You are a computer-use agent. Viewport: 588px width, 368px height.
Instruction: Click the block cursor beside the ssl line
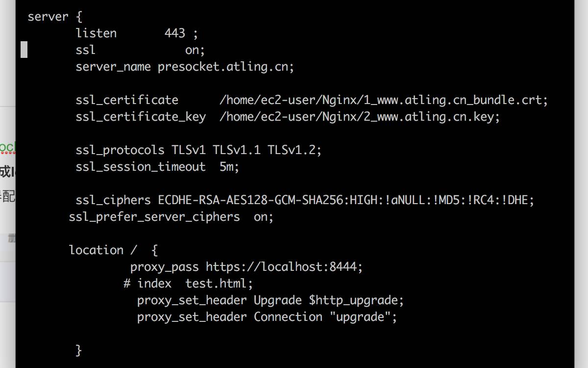[x=24, y=50]
